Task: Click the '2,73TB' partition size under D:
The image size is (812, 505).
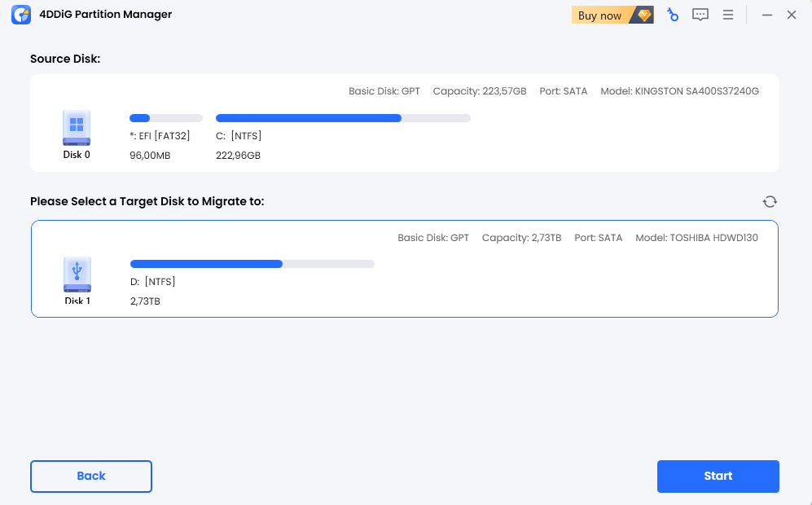Action: pos(145,301)
